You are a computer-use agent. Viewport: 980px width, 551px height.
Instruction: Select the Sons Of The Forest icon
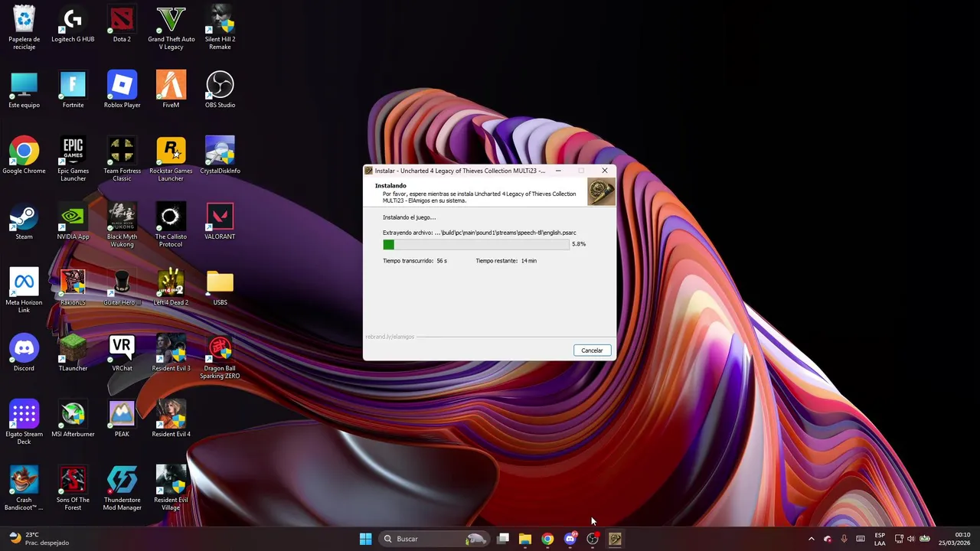pyautogui.click(x=73, y=488)
